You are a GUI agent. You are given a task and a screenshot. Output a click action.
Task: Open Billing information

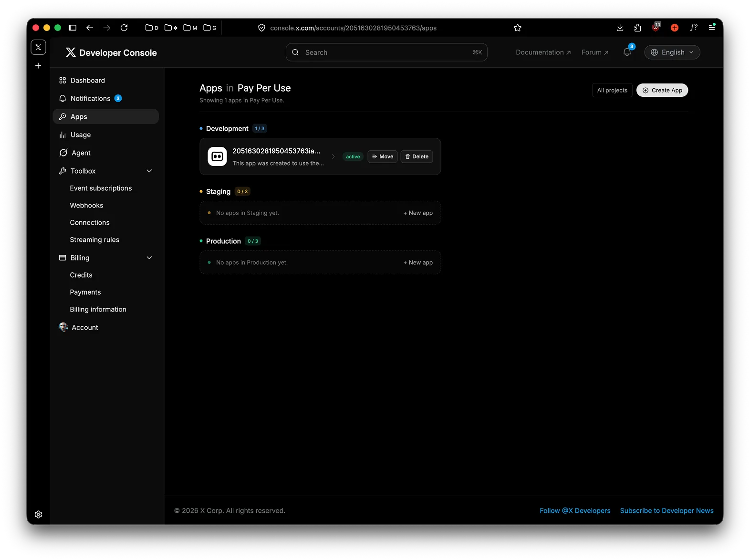click(x=98, y=309)
